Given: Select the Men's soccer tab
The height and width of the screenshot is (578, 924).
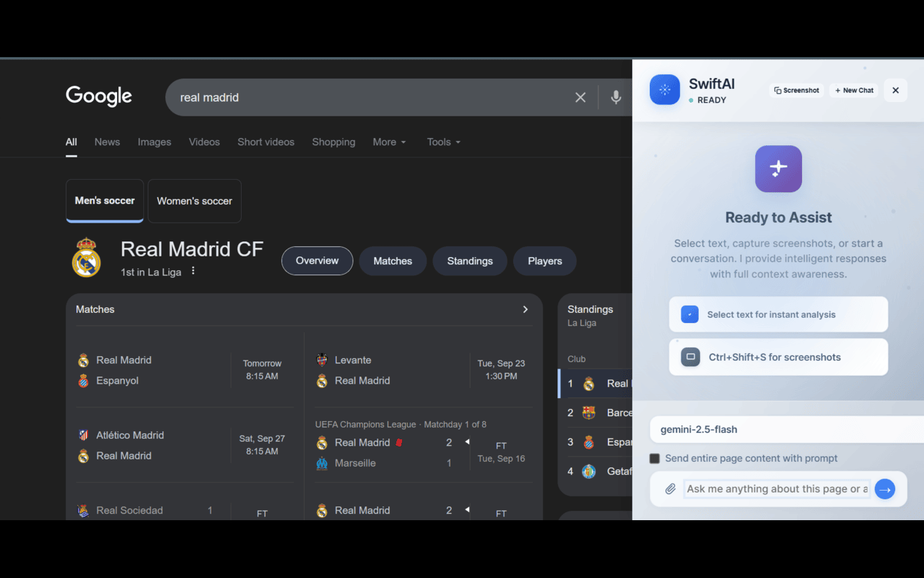Looking at the screenshot, I should coord(105,201).
